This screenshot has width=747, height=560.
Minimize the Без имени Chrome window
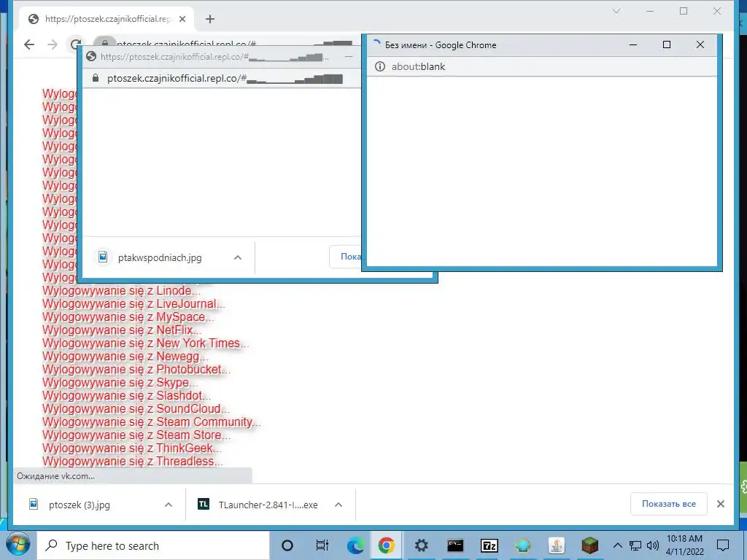[633, 44]
